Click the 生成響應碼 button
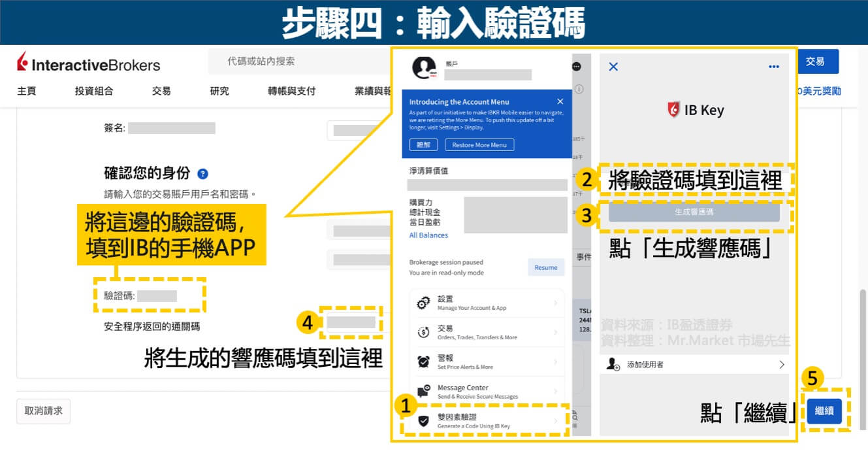 (x=694, y=212)
